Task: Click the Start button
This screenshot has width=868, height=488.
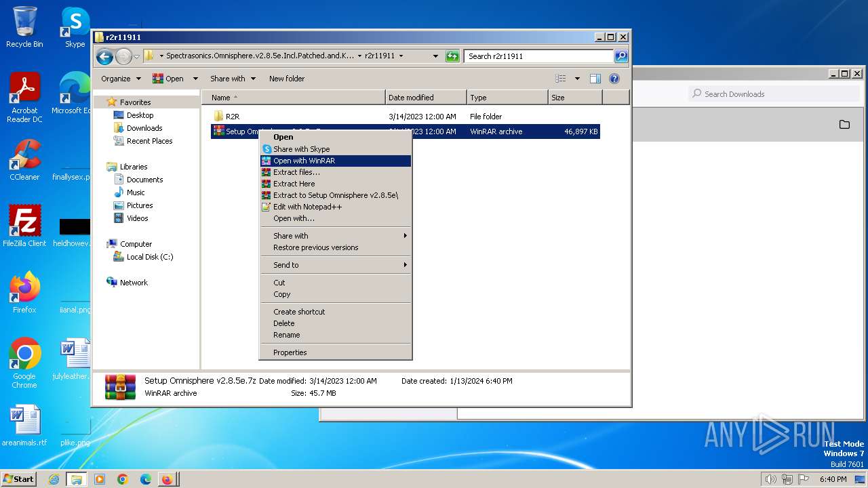Action: 19,479
